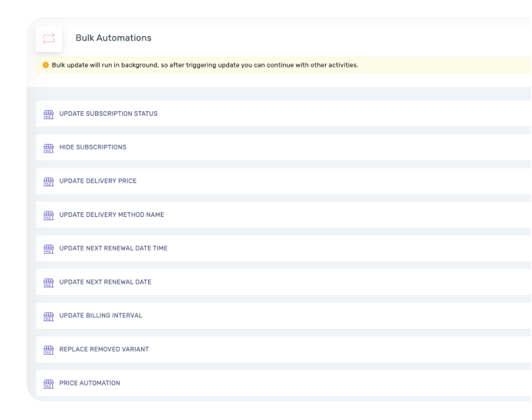
Task: Open Update Next Renewal Date Time automation
Action: click(113, 248)
